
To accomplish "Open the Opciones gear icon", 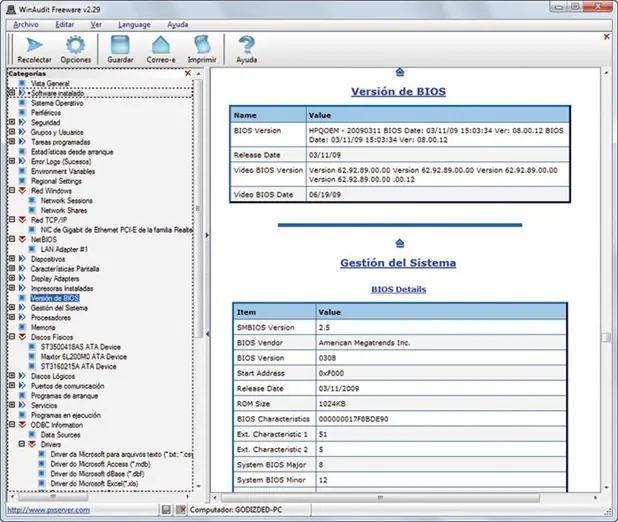I will 75,49.
